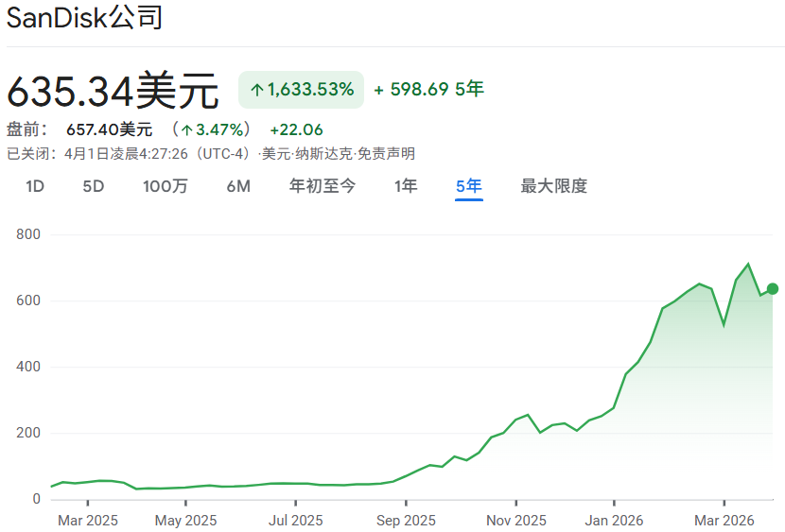Click the 800 y-axis label

click(28, 234)
